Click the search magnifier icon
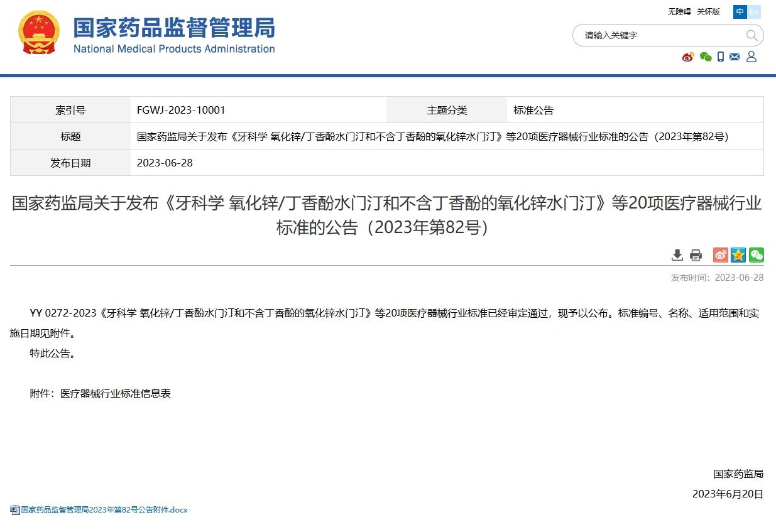 (751, 35)
